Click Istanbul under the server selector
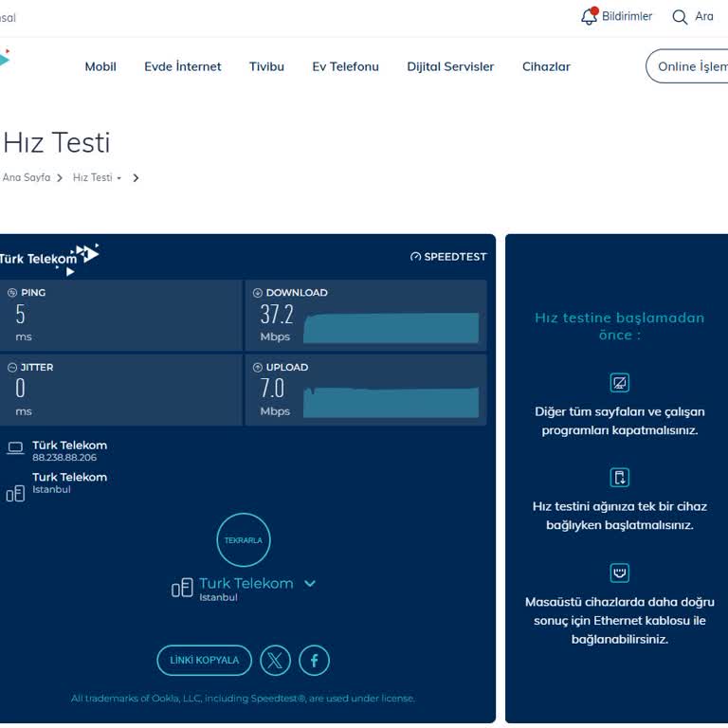The height and width of the screenshot is (728, 728). [218, 597]
